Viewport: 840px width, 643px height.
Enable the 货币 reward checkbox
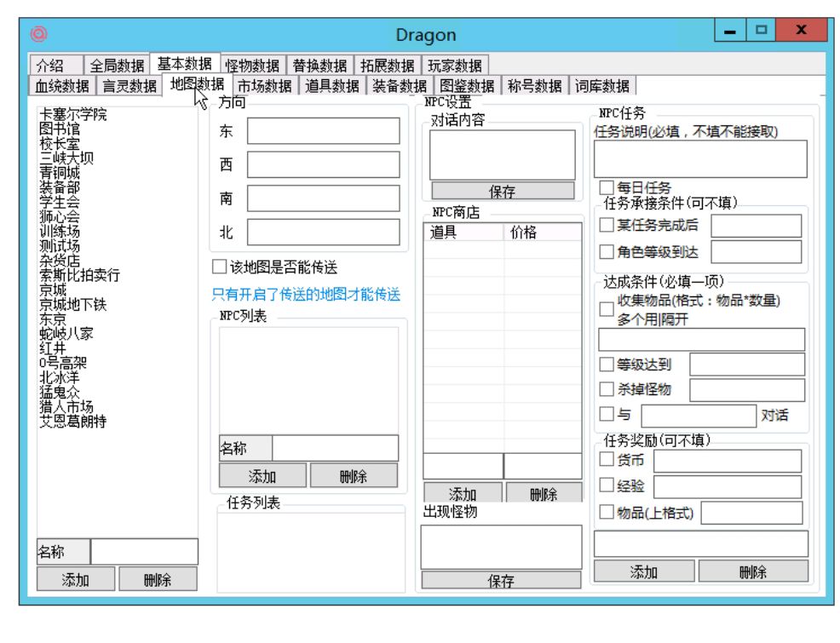tap(606, 459)
